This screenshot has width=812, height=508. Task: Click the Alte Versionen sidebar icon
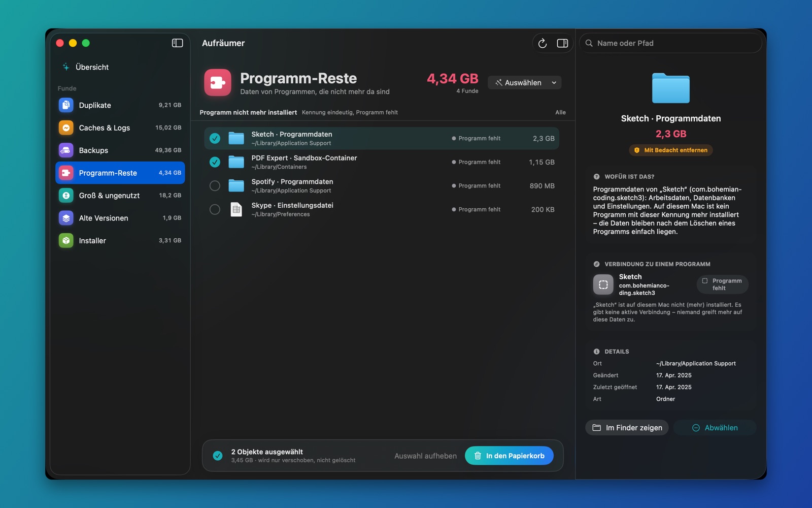pyautogui.click(x=66, y=218)
